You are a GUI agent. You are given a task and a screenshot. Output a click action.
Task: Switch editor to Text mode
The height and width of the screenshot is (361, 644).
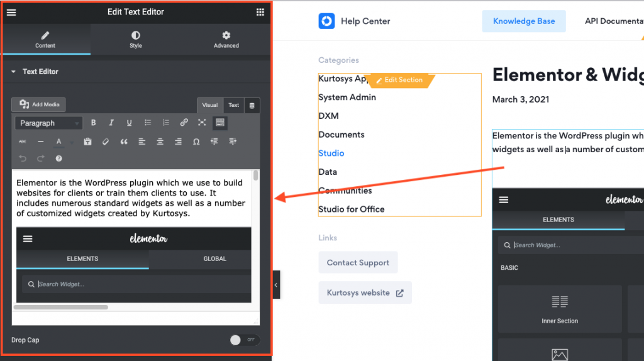pos(234,105)
